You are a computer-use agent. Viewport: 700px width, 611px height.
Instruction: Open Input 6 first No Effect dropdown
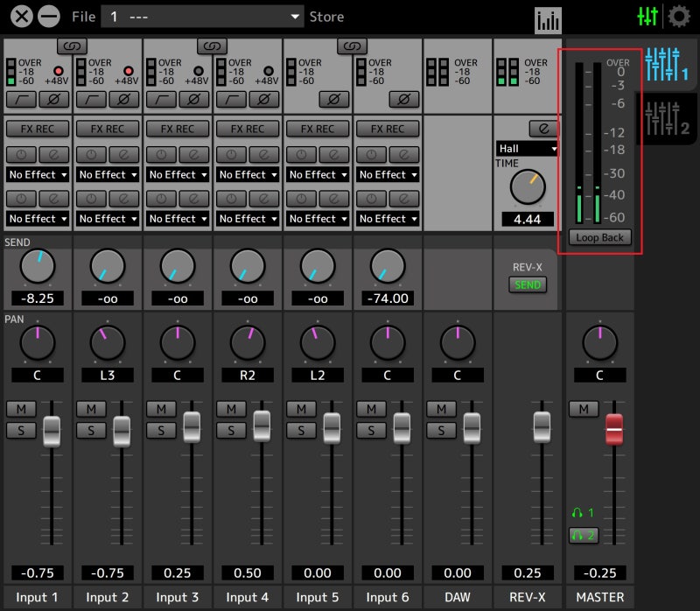388,175
